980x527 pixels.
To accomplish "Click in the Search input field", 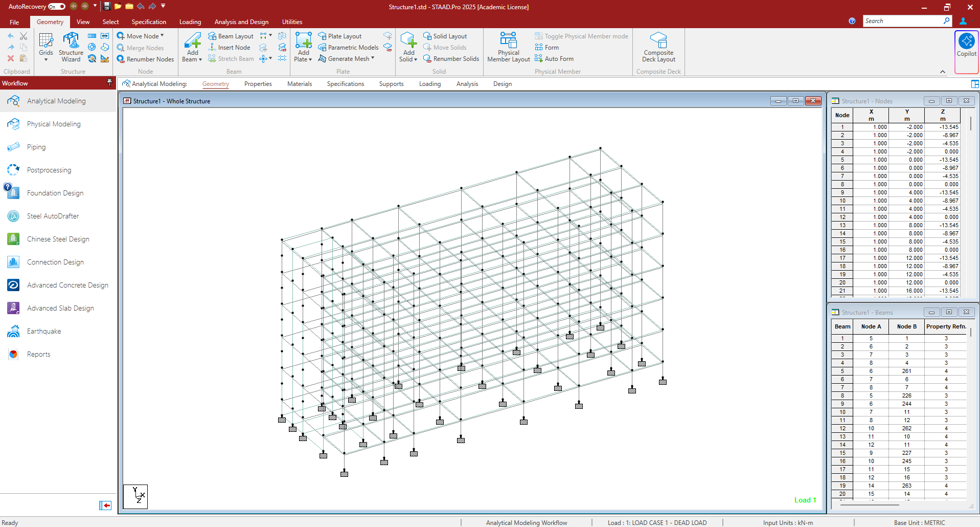I will (x=902, y=21).
